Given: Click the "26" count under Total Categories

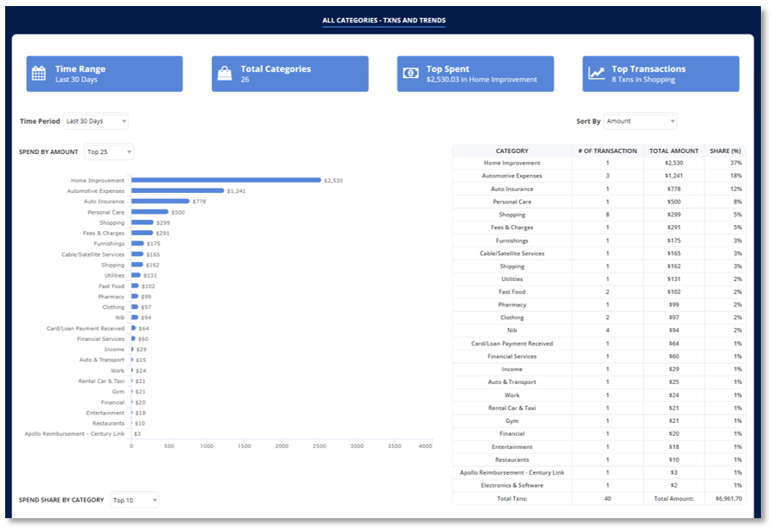Looking at the screenshot, I should [x=245, y=80].
